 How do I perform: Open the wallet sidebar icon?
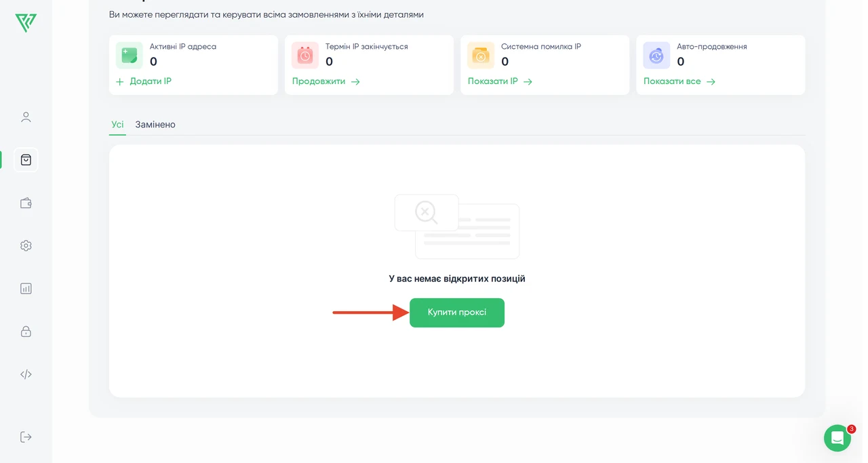[x=26, y=203]
